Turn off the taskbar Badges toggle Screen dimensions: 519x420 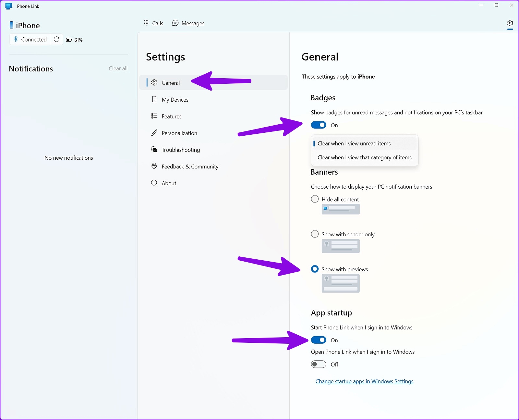[x=319, y=125]
